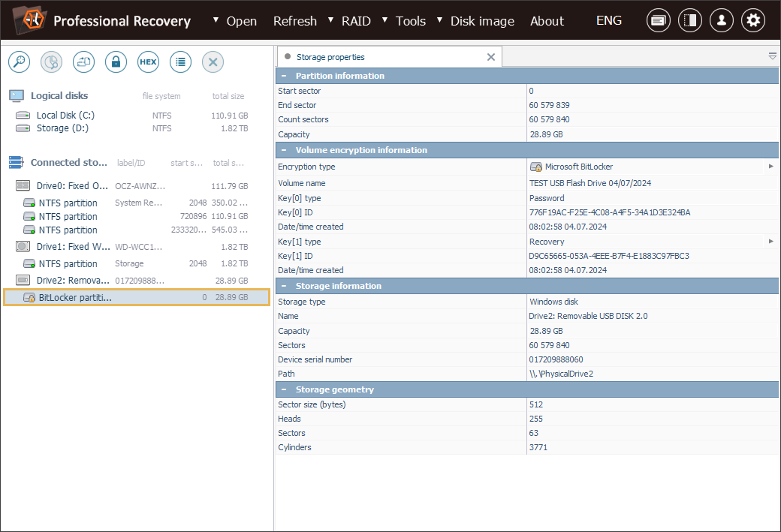Click the Local Disk (C:) drive icon
The height and width of the screenshot is (532, 781).
coord(23,116)
